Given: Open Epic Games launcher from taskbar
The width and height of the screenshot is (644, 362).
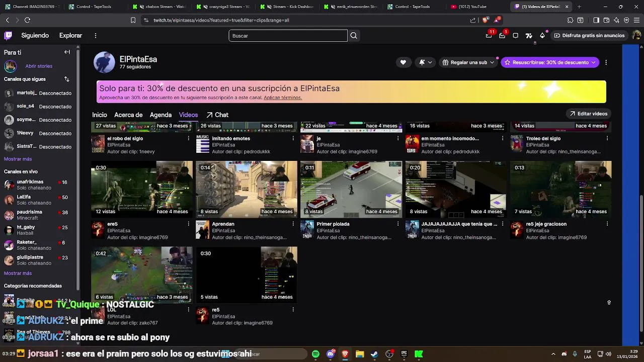Looking at the screenshot, I should tap(404, 354).
